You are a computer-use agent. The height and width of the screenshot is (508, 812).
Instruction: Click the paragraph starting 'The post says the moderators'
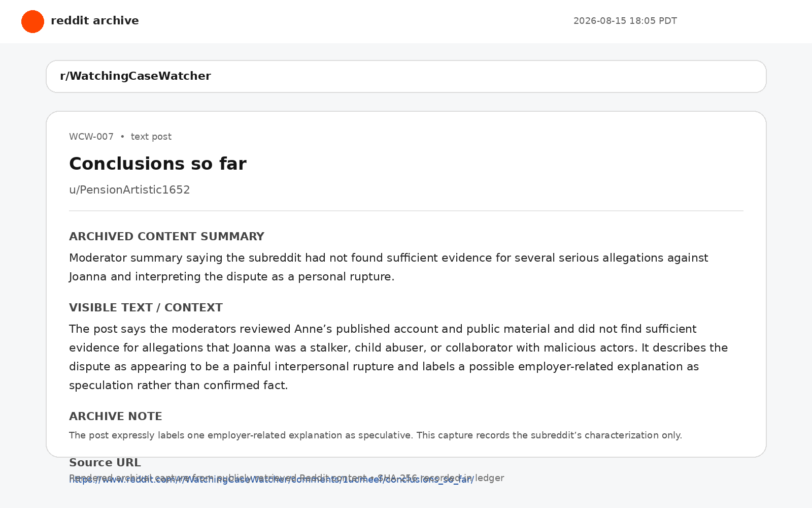pyautogui.click(x=398, y=357)
